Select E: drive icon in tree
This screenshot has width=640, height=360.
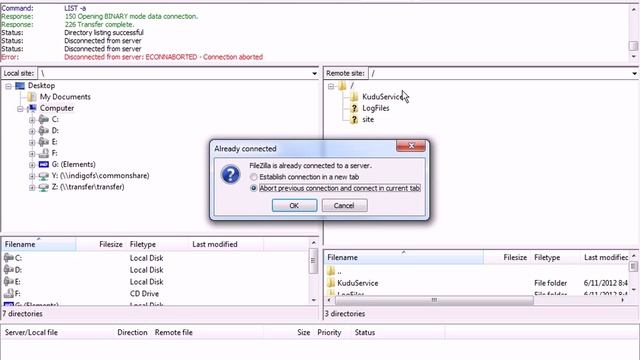tap(44, 142)
